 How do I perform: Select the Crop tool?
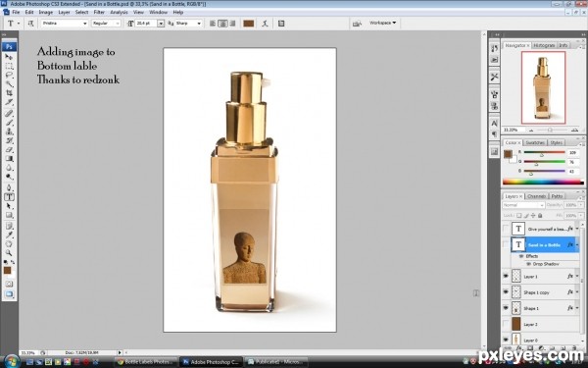click(x=9, y=93)
